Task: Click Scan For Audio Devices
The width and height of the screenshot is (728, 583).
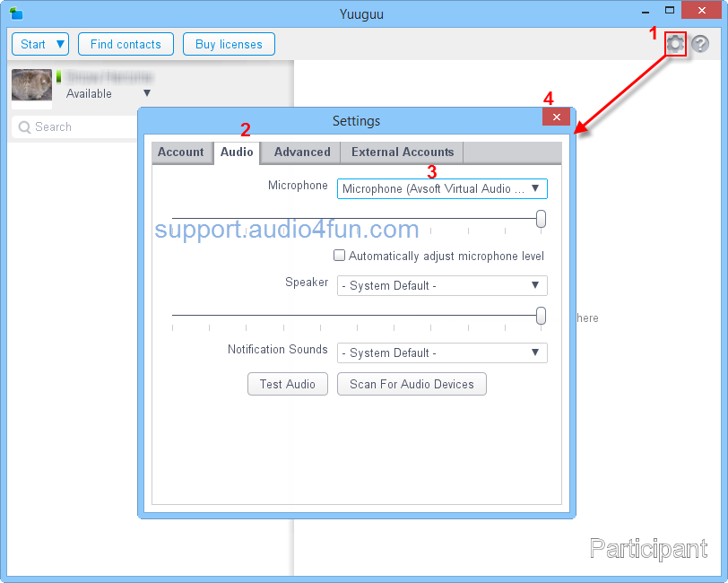Action: pos(412,384)
